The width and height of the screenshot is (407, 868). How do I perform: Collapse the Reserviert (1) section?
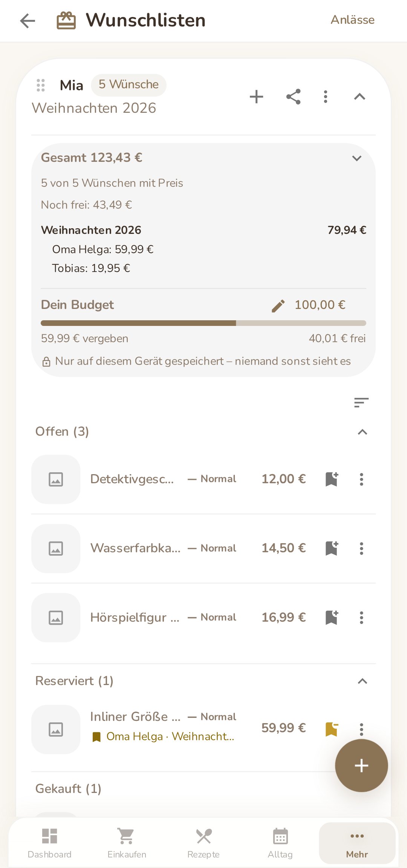[362, 681]
